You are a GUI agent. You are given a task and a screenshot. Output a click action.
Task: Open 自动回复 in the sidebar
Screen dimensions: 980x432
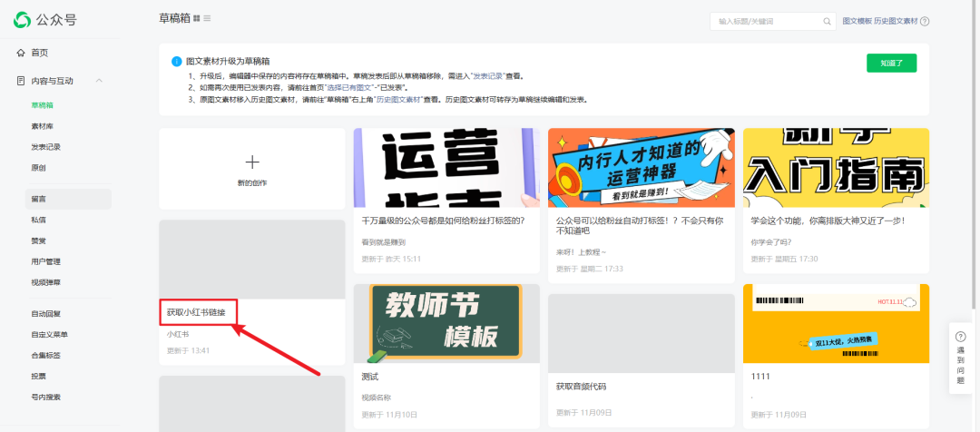pos(45,314)
